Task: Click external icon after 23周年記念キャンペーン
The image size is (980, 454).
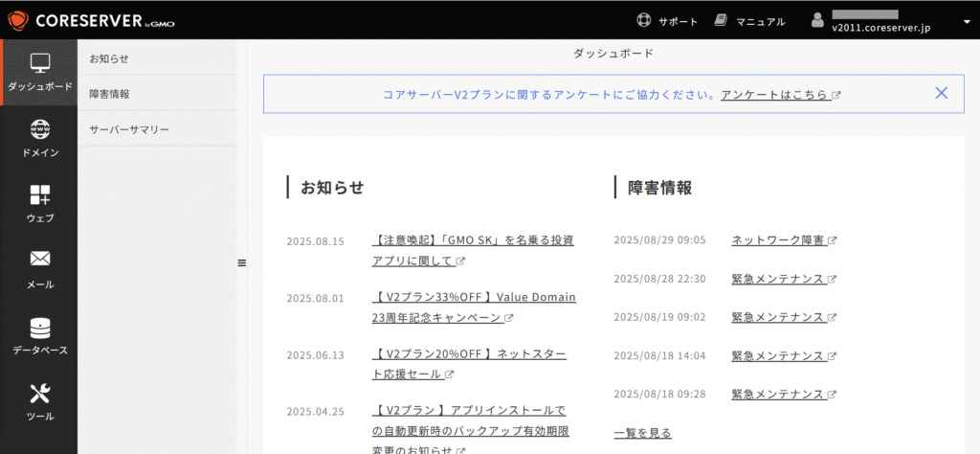Action: [509, 318]
